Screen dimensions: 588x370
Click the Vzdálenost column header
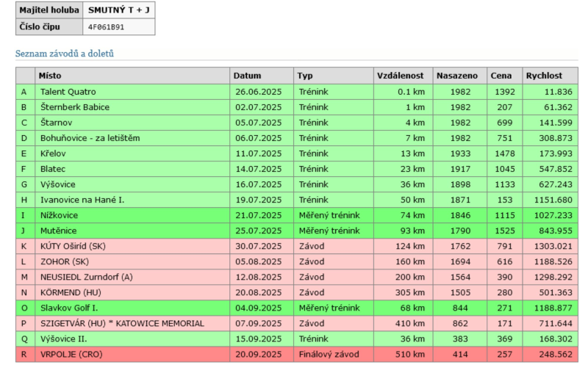pos(400,76)
